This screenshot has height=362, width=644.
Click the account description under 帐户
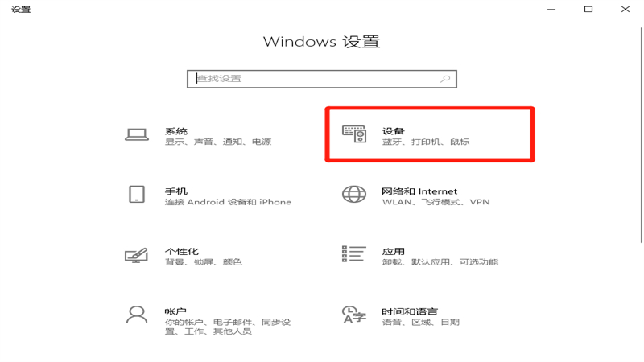228,327
